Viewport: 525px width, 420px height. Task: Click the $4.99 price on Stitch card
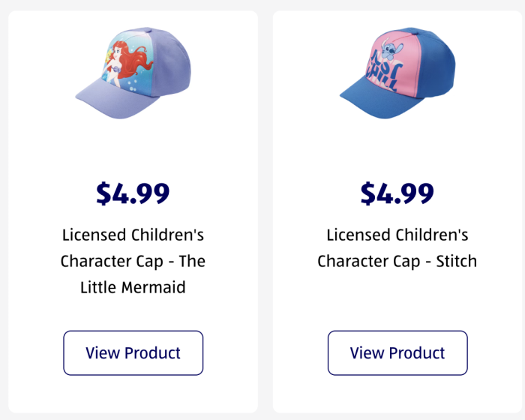click(397, 193)
